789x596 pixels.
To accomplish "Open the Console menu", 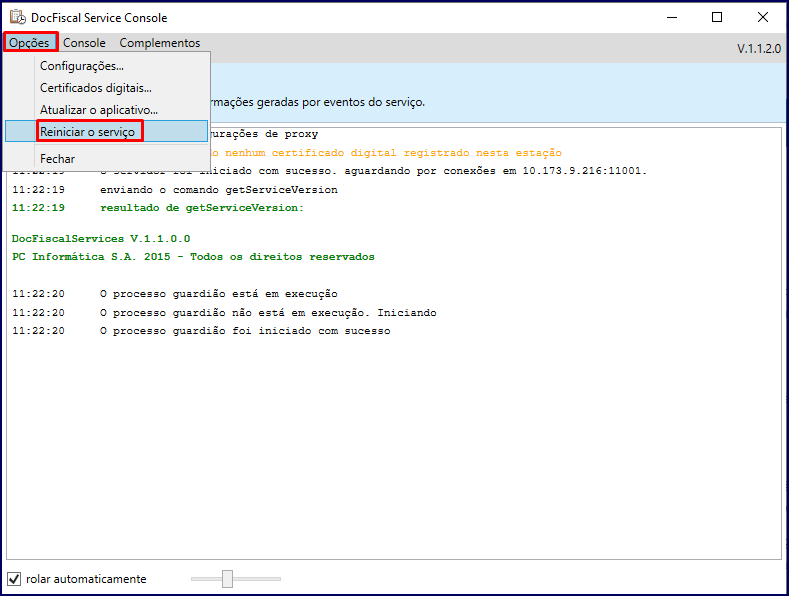I will [84, 43].
